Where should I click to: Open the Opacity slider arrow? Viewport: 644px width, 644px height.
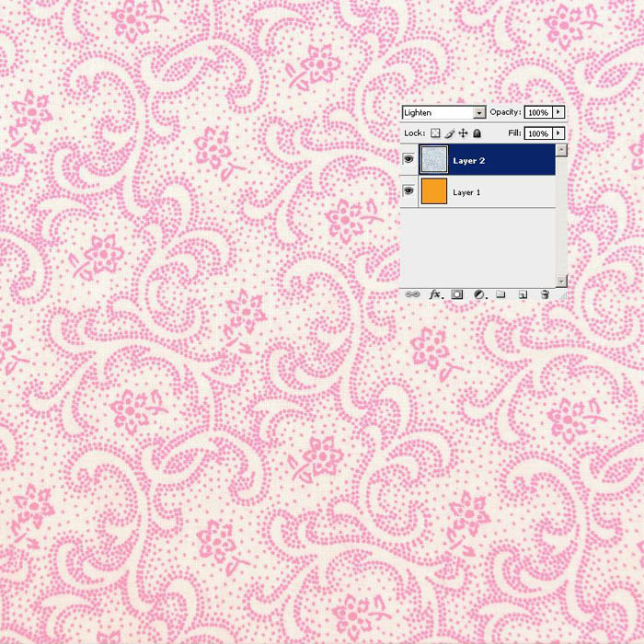[558, 112]
